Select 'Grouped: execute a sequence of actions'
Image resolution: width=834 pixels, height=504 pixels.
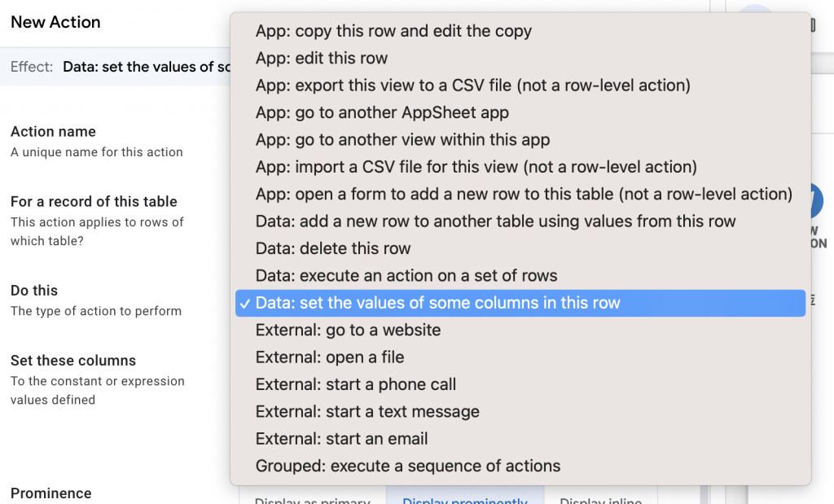coord(408,466)
